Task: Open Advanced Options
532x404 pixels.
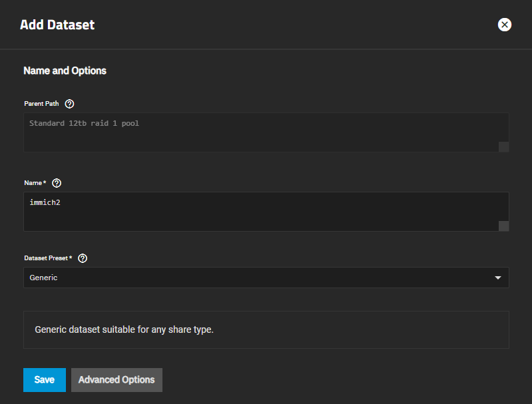Action: coord(117,380)
